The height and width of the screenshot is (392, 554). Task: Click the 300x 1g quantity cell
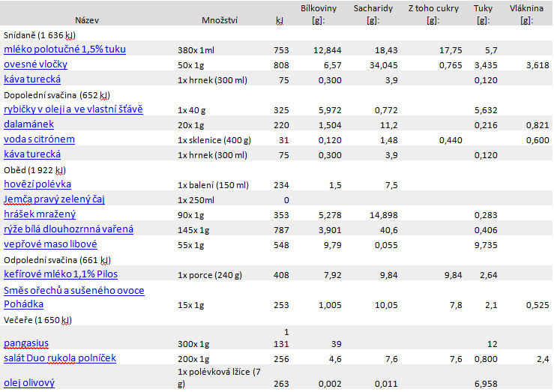193,344
